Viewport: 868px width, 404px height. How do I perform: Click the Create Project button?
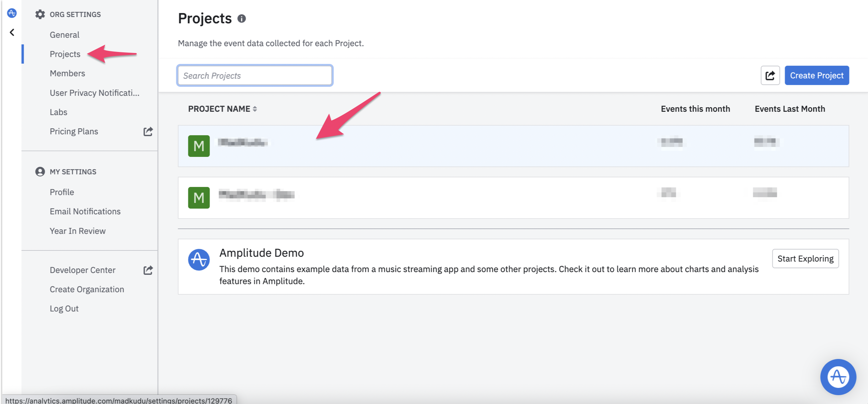coord(817,75)
